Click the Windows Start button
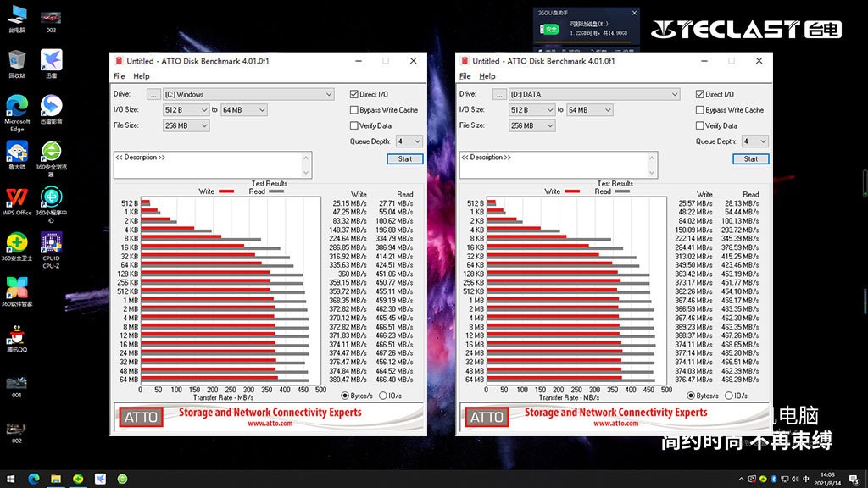 click(x=10, y=479)
